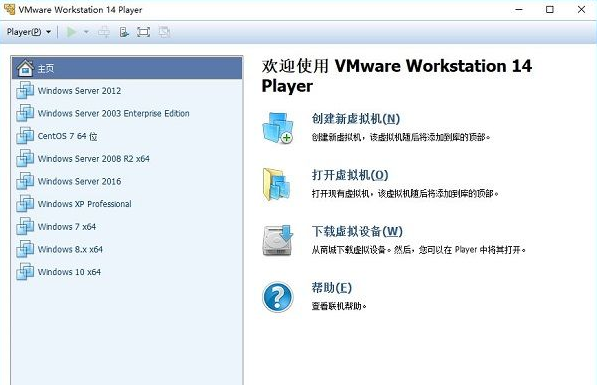Click the Windows 7 x64 VM icon
The width and height of the screenshot is (597, 385).
click(25, 227)
